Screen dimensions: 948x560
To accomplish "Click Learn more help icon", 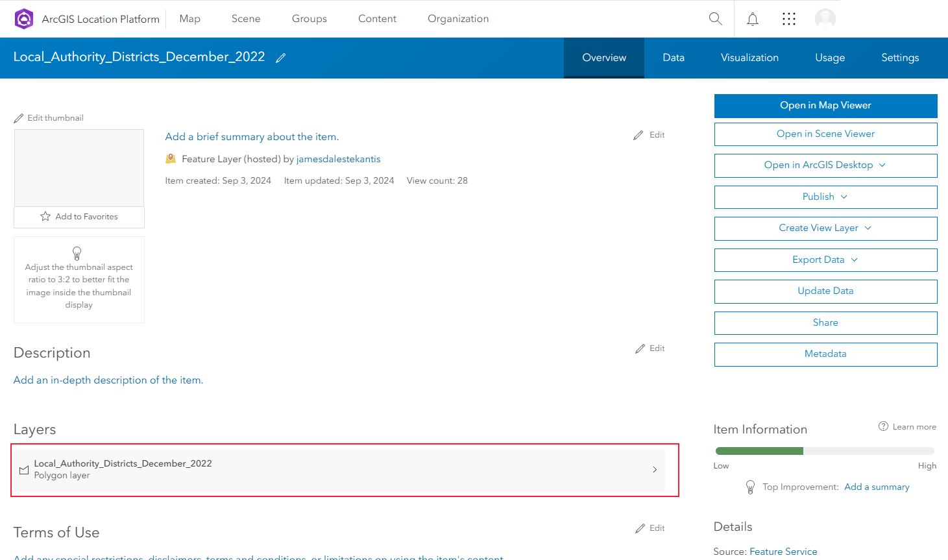I will pyautogui.click(x=883, y=426).
